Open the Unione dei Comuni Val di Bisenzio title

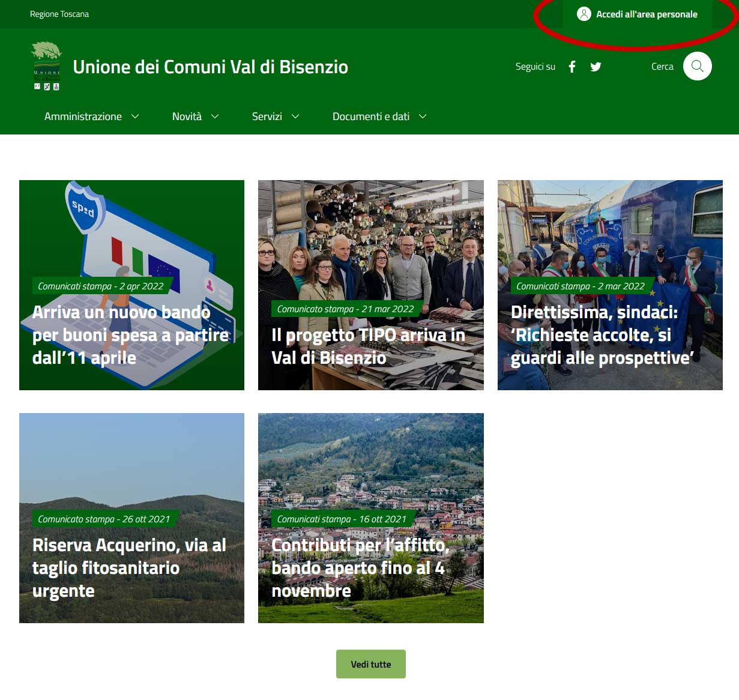[x=210, y=67]
